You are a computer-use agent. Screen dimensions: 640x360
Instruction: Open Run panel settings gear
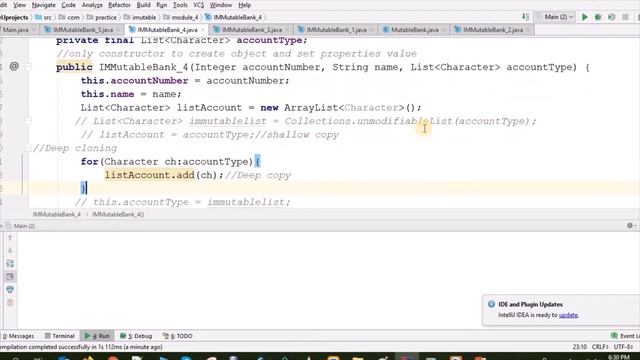click(630, 226)
